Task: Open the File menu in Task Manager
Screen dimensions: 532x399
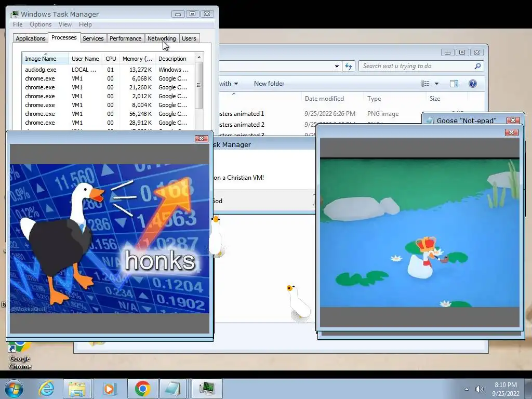Action: pyautogui.click(x=18, y=24)
